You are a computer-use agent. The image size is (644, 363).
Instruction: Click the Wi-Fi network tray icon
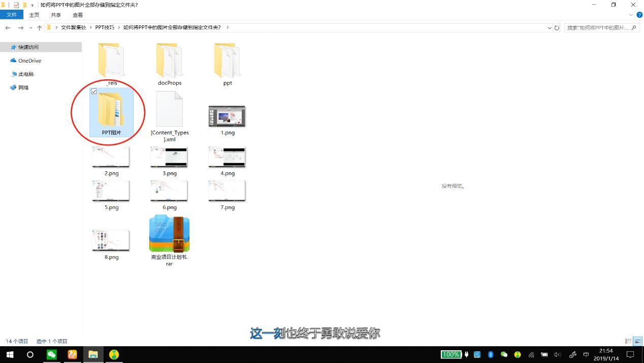tap(531, 354)
